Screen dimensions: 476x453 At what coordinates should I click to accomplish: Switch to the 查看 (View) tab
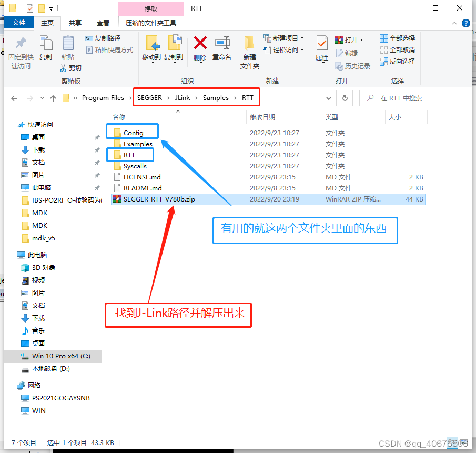(x=102, y=23)
